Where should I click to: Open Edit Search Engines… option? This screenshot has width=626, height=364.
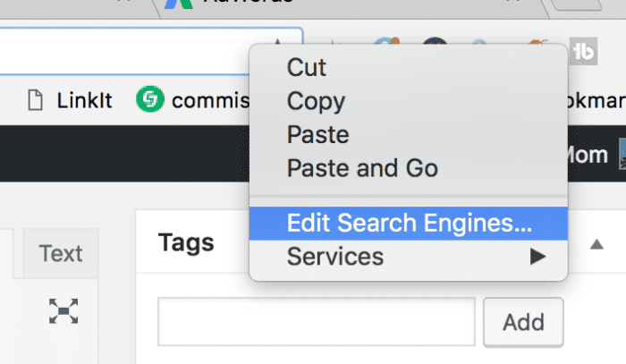[x=409, y=223]
